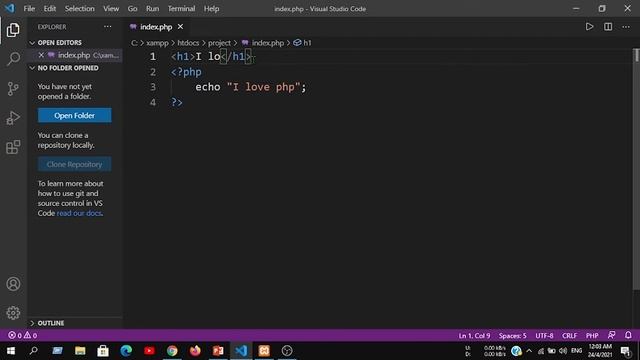Screen dimensions: 640x360
Task: Open the feedback icon in status bar
Action: [x=611, y=335]
